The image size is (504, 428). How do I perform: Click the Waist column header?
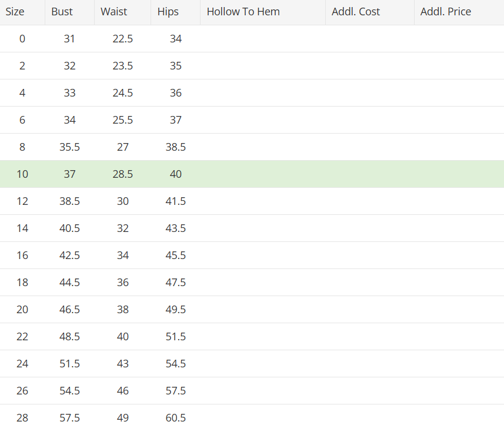point(122,12)
